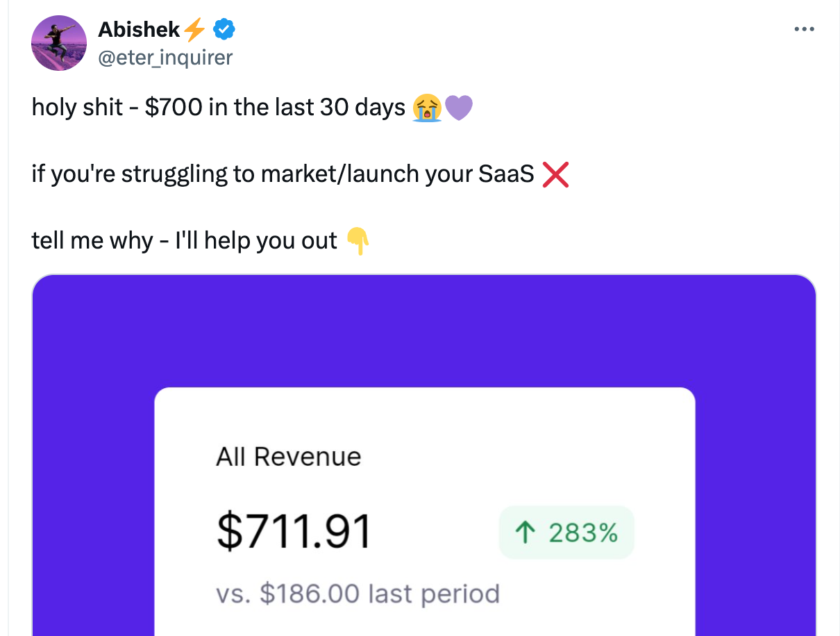Open the tweet's more options menu

[804, 29]
